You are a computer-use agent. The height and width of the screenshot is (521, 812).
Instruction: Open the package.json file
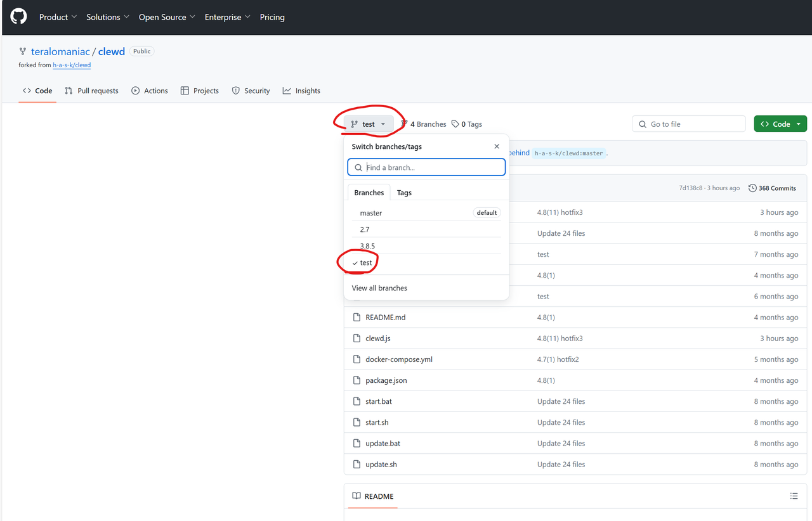(386, 380)
